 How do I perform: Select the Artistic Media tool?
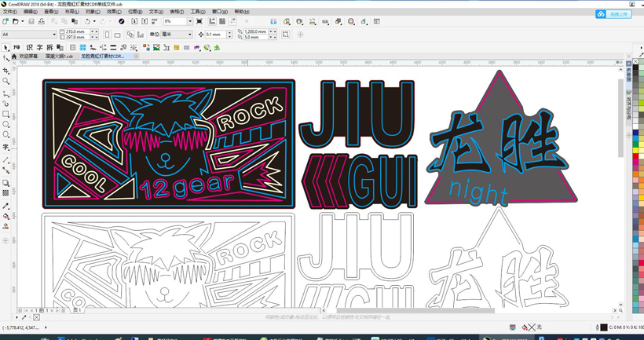click(x=5, y=104)
